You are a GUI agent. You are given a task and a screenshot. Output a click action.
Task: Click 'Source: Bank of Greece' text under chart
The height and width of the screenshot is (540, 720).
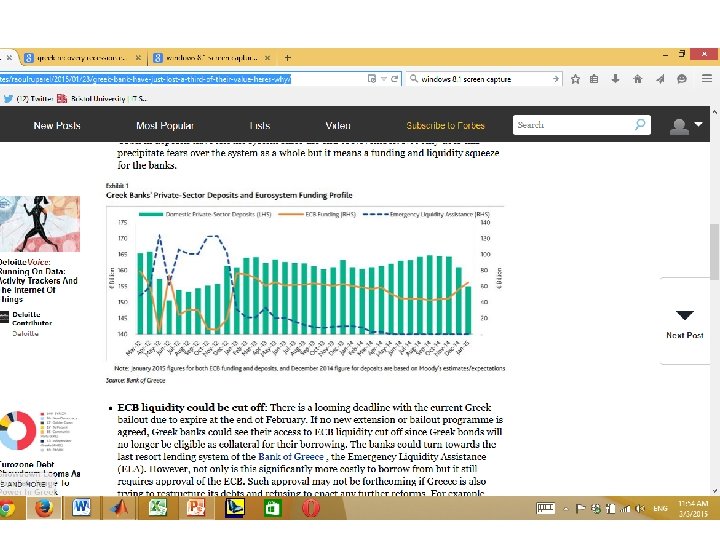[135, 380]
